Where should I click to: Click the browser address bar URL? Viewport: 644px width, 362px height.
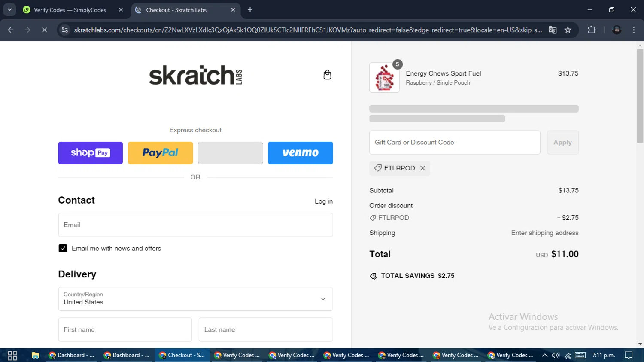[308, 30]
